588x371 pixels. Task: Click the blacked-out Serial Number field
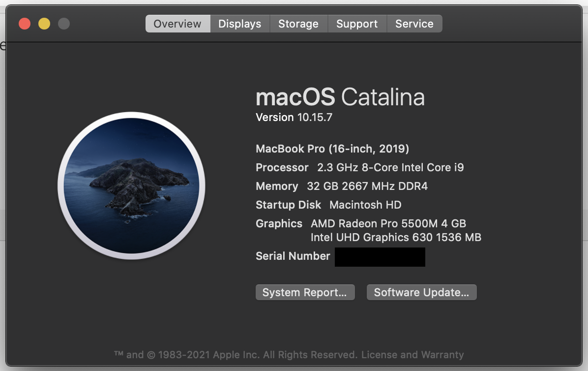point(380,257)
